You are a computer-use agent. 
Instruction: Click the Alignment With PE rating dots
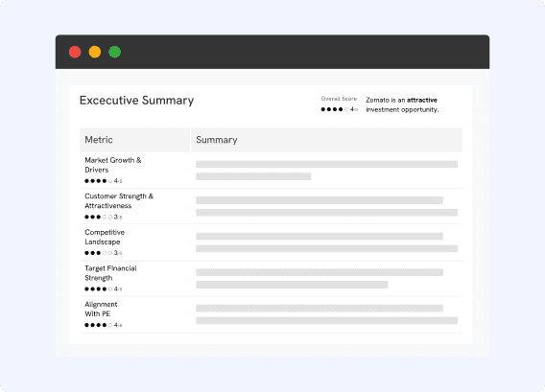(104, 325)
